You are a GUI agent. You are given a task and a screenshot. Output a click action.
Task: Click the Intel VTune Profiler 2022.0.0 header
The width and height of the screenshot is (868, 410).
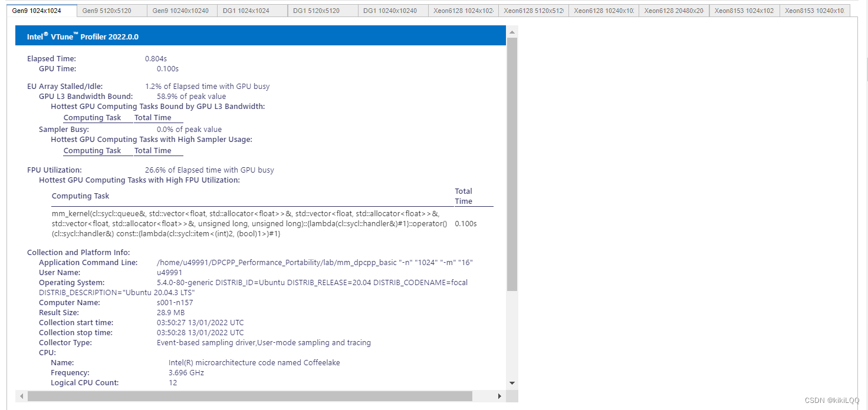pyautogui.click(x=261, y=37)
